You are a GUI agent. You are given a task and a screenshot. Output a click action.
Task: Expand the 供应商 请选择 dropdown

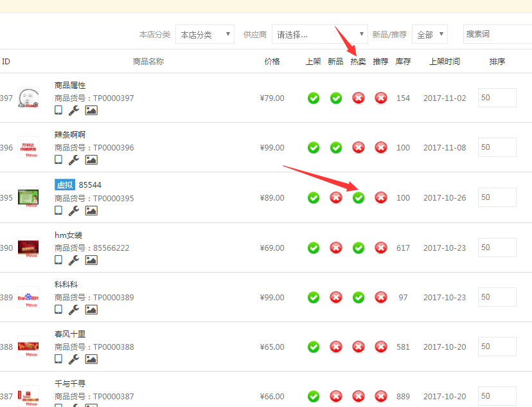319,35
